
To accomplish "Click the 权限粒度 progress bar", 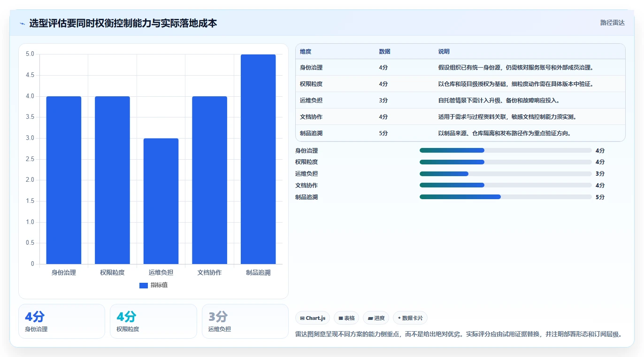I will point(506,162).
